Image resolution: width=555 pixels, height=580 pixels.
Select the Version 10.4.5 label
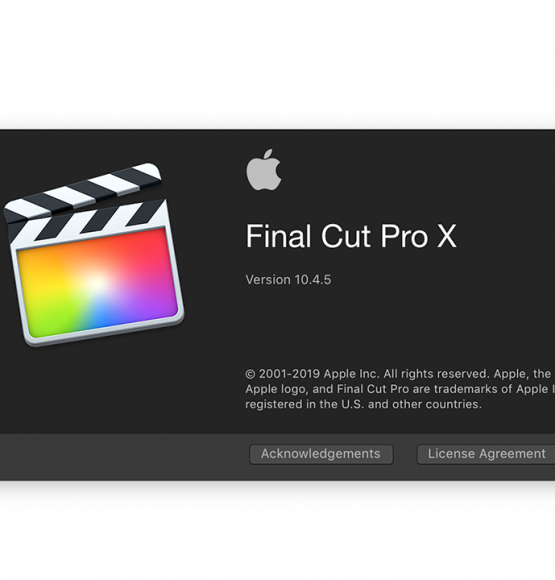pos(288,280)
